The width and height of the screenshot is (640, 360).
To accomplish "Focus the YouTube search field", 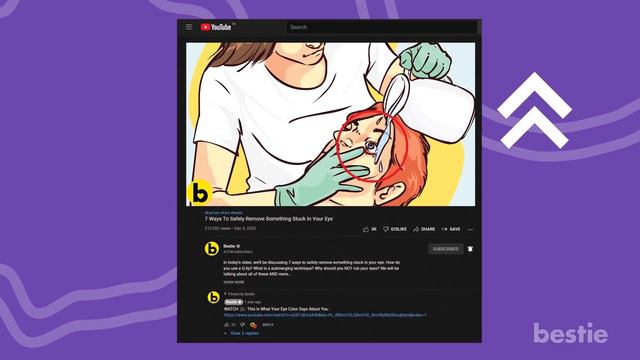I will coord(382,27).
